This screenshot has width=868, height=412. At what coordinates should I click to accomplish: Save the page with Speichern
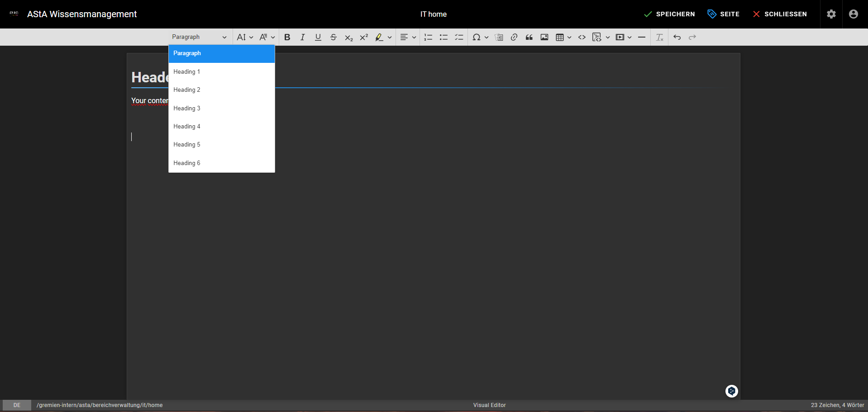point(669,14)
